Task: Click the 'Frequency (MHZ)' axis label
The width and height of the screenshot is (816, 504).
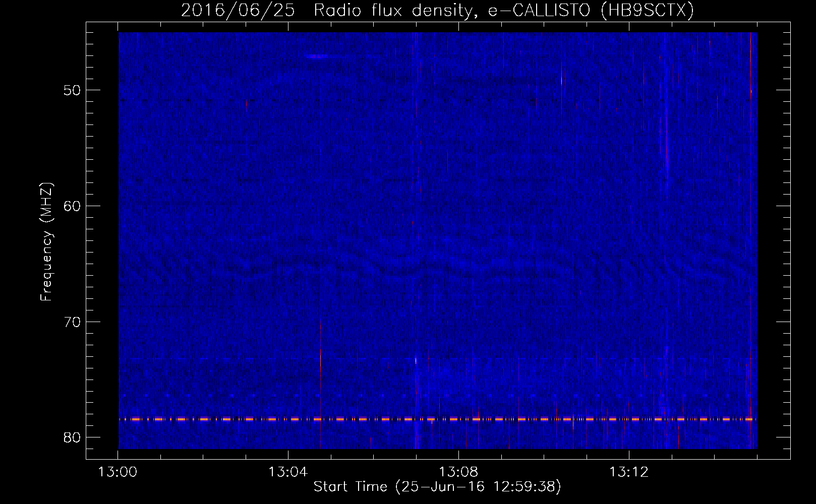Action: pos(46,241)
